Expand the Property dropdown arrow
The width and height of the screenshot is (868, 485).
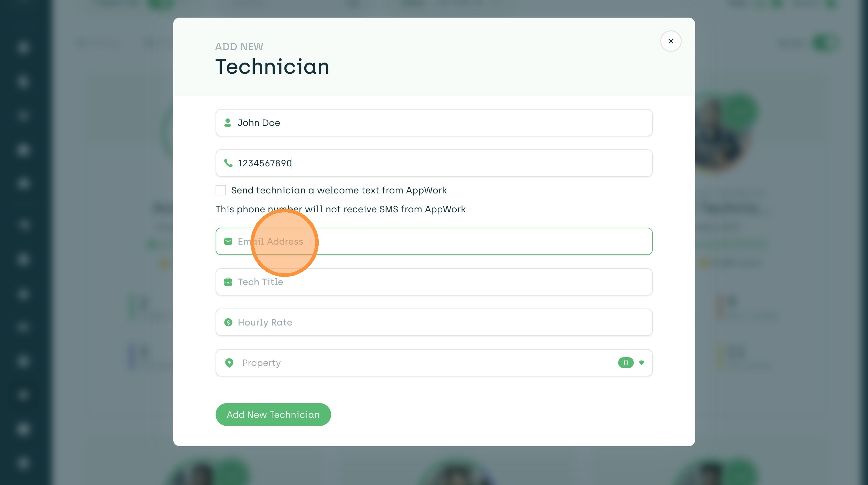pos(642,363)
